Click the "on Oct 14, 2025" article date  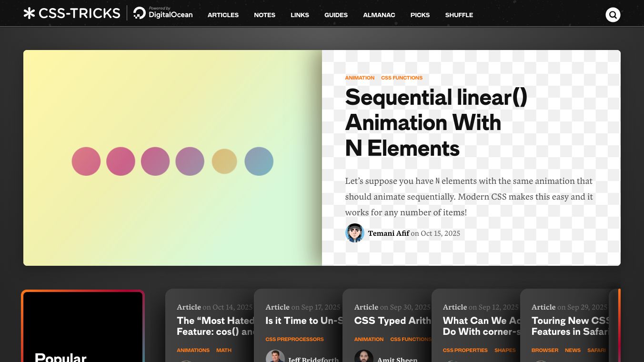[228, 307]
